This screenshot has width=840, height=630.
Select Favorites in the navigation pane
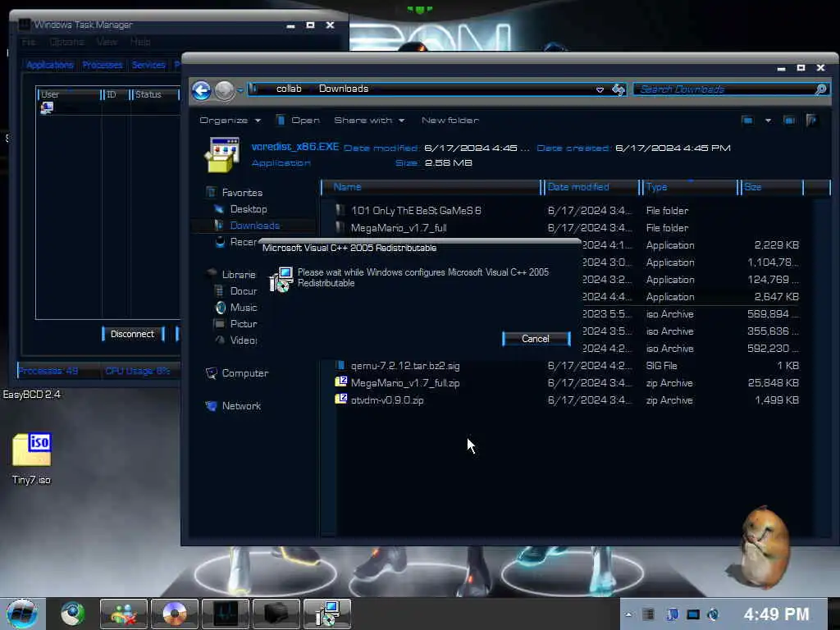click(242, 192)
